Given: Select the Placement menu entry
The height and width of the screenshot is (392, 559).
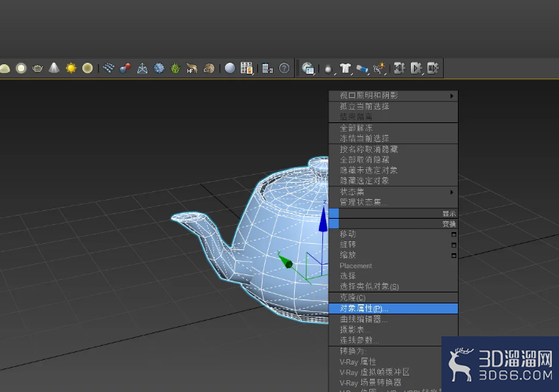Looking at the screenshot, I should tap(394, 266).
